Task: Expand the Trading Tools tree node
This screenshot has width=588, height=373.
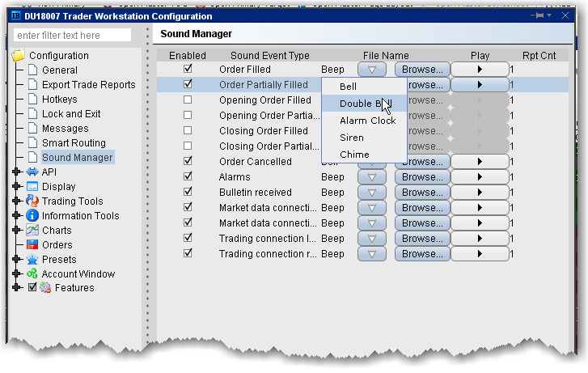Action: click(x=17, y=201)
